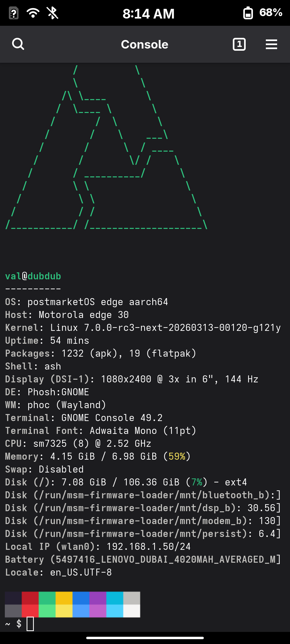Click the 68% battery percentage text
The width and height of the screenshot is (290, 644).
(271, 12)
